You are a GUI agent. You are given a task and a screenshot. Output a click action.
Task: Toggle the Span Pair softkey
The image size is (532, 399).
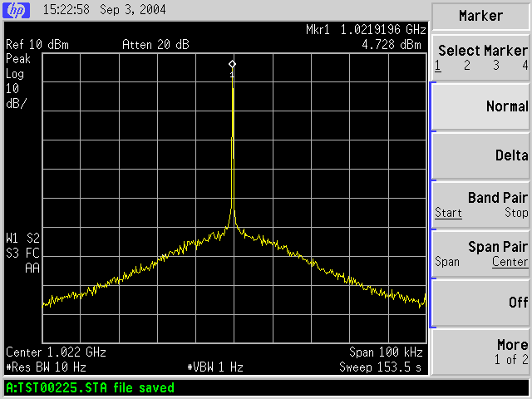[x=480, y=254]
